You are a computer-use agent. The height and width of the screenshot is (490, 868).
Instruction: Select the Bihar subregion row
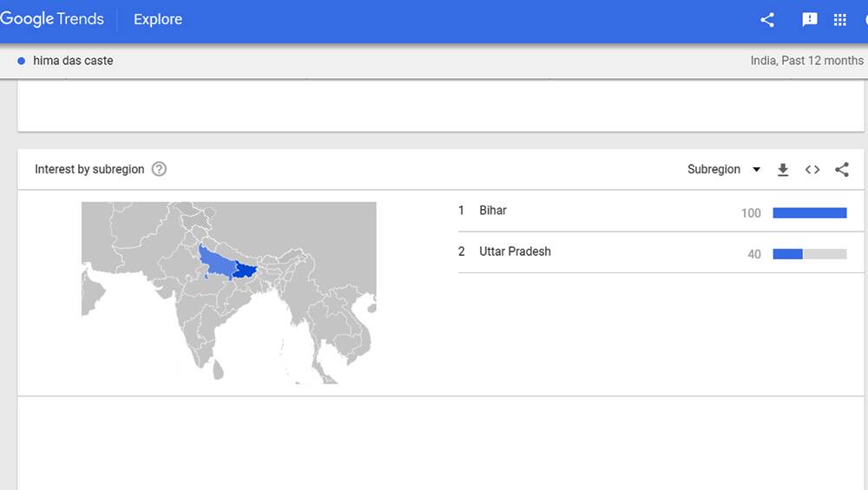(661, 212)
